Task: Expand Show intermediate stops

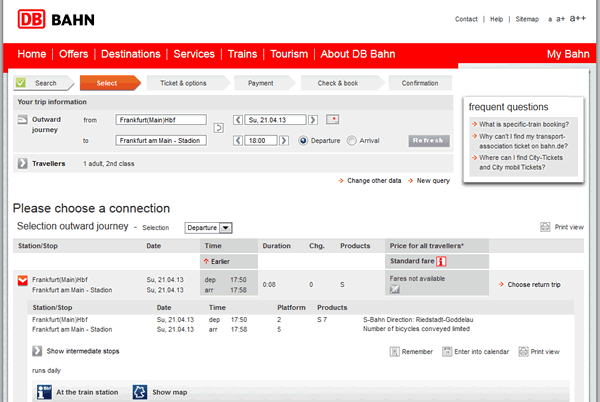Action: coord(37,351)
